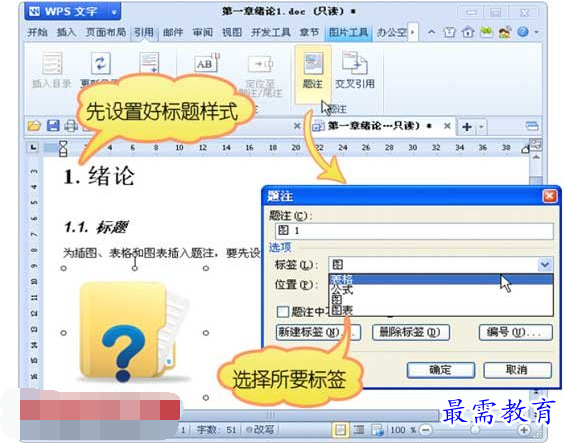Click the tab stop selector on ruler
The image size is (564, 443).
33,147
